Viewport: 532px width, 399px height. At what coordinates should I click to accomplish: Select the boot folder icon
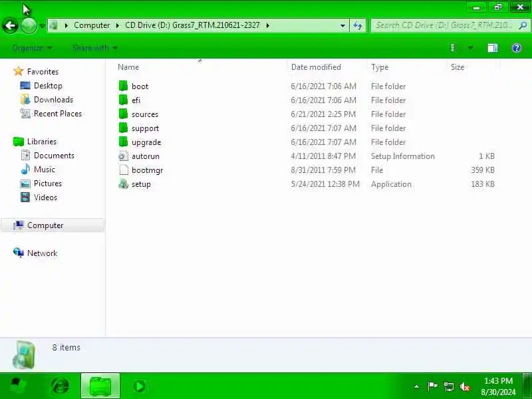[x=123, y=86]
